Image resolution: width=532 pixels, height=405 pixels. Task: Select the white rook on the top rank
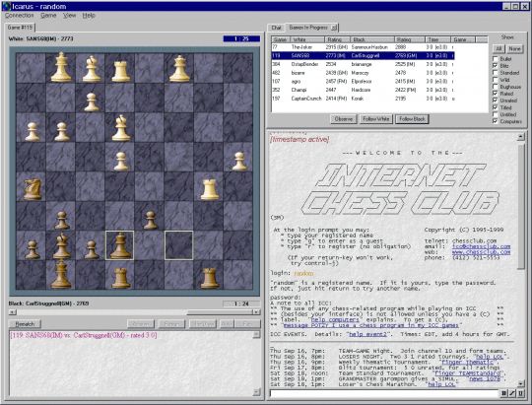[121, 71]
